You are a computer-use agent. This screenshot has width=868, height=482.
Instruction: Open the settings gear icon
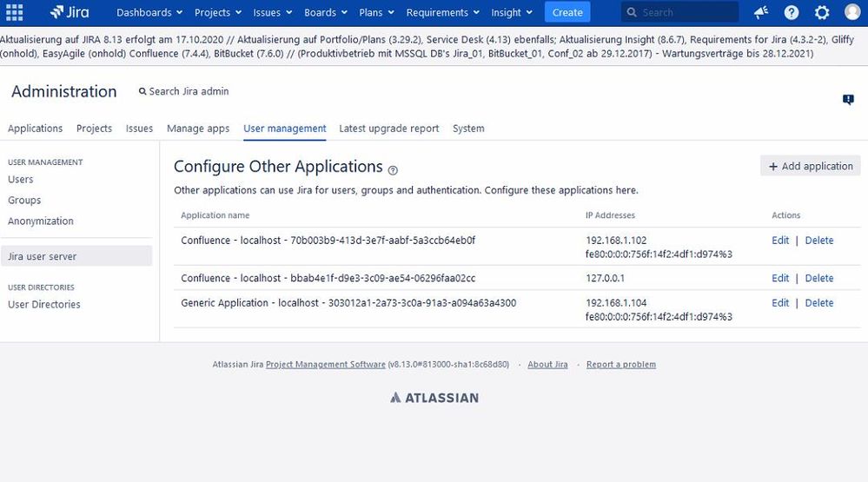click(x=822, y=12)
